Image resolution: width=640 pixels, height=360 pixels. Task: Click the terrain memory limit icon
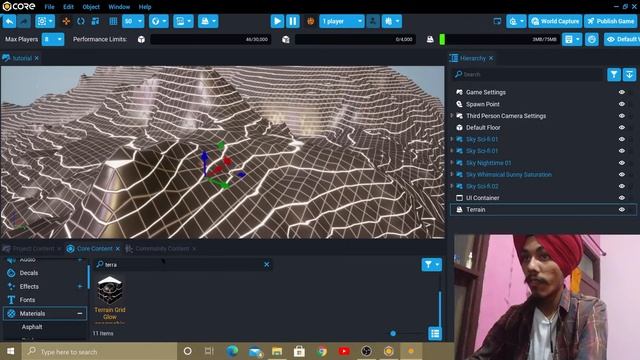click(x=430, y=40)
